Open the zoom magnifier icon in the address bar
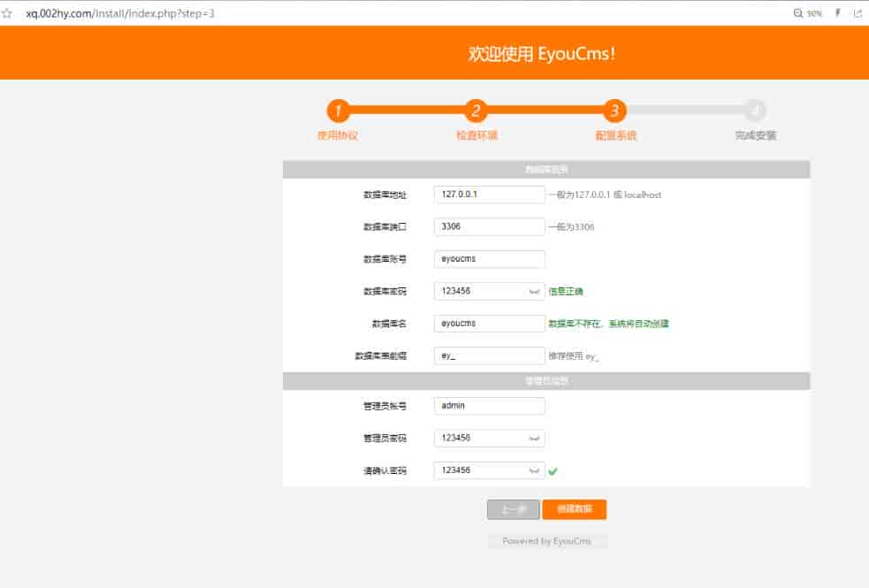 click(797, 13)
